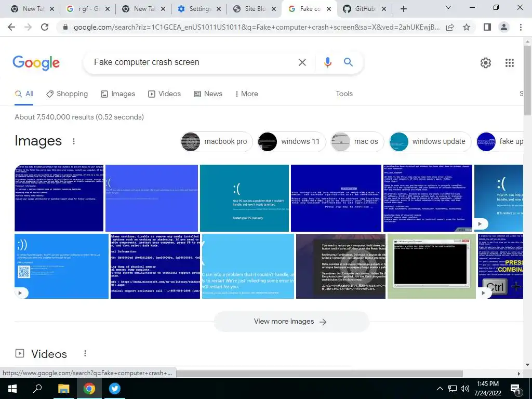Click the Videos section heading

click(x=49, y=354)
